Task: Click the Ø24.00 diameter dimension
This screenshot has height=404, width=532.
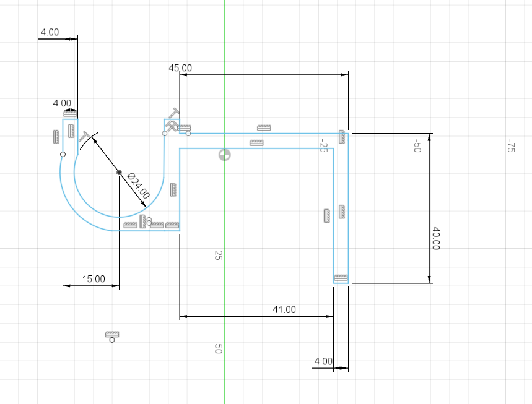Action: pos(138,186)
